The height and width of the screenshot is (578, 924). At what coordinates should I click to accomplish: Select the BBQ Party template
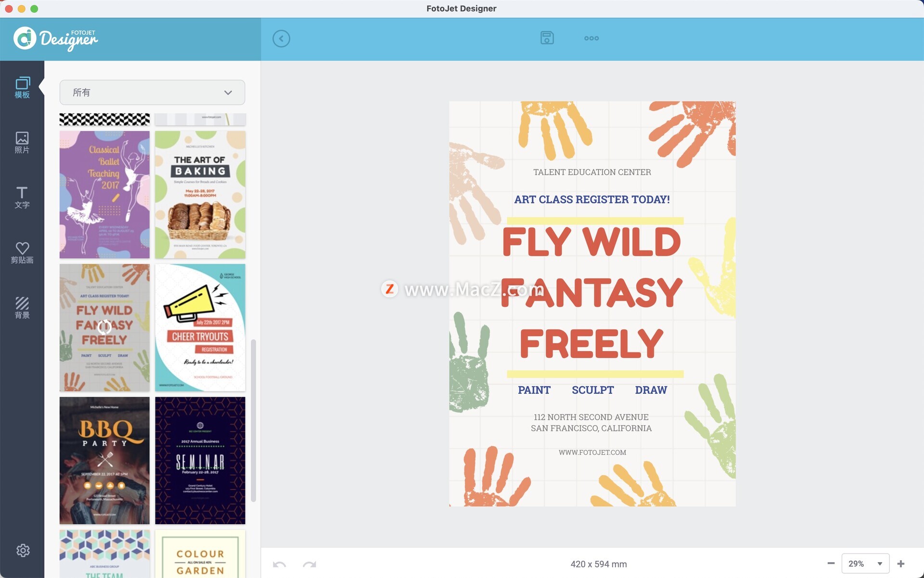104,460
